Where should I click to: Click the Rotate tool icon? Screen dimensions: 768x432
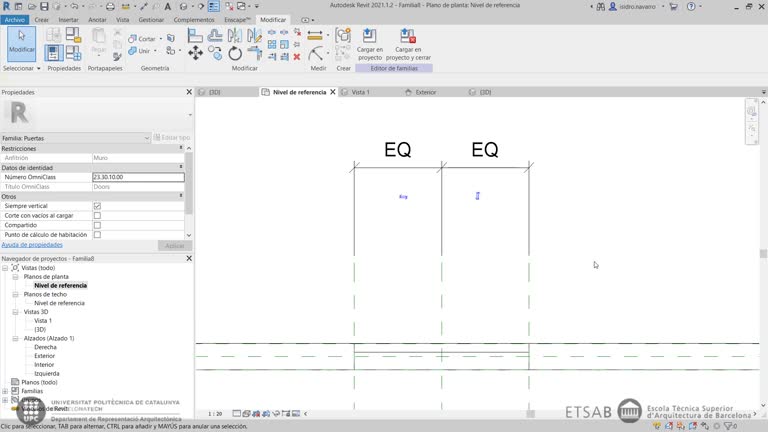(235, 54)
